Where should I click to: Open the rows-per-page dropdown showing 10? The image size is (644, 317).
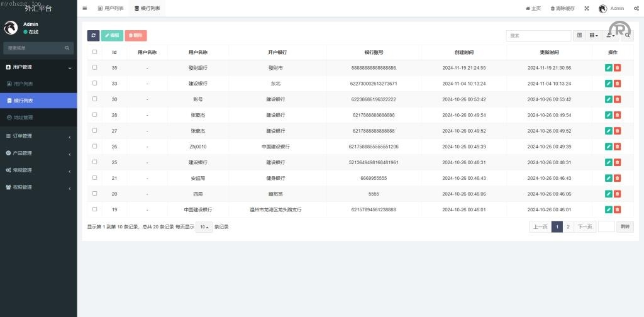[x=204, y=226]
